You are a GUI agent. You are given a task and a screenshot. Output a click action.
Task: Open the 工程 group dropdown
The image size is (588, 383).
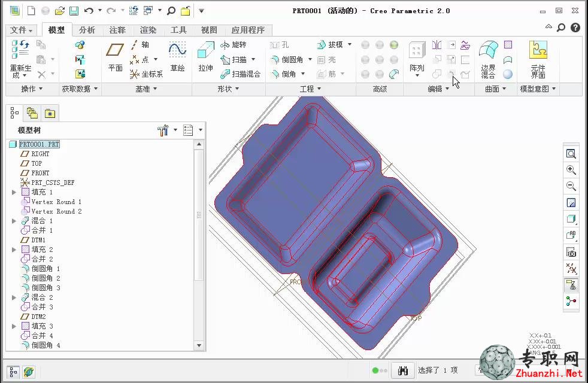tap(310, 89)
